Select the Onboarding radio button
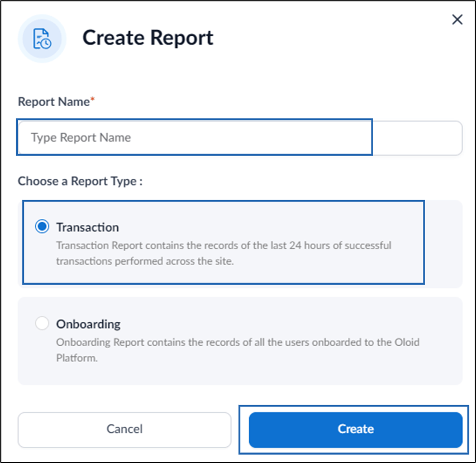The height and width of the screenshot is (463, 476). [42, 323]
